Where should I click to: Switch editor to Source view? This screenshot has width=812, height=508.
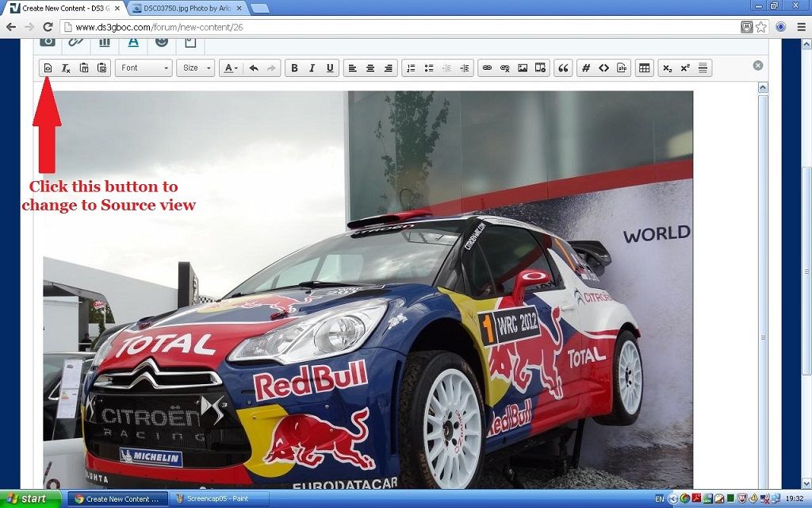tap(48, 68)
